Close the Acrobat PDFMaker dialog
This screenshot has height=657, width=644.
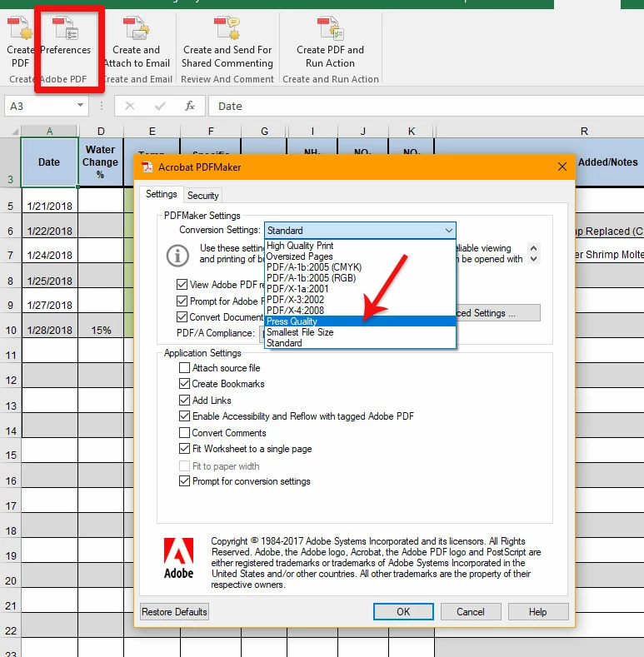point(562,167)
